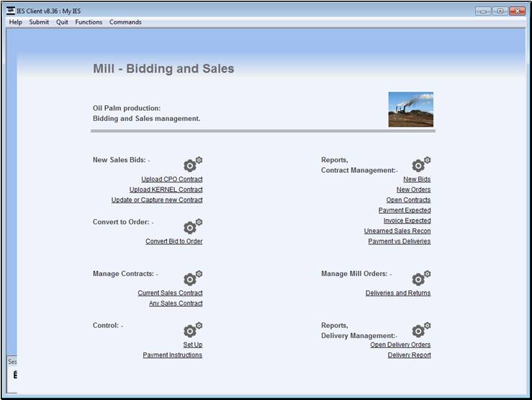Open Invoice Expected report
Image resolution: width=532 pixels, height=400 pixels.
[407, 221]
